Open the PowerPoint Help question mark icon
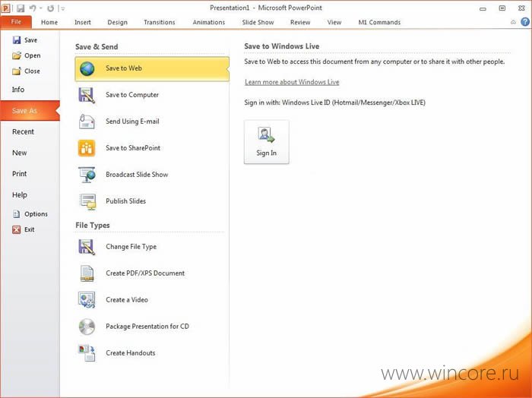The width and height of the screenshot is (532, 398). click(x=525, y=22)
